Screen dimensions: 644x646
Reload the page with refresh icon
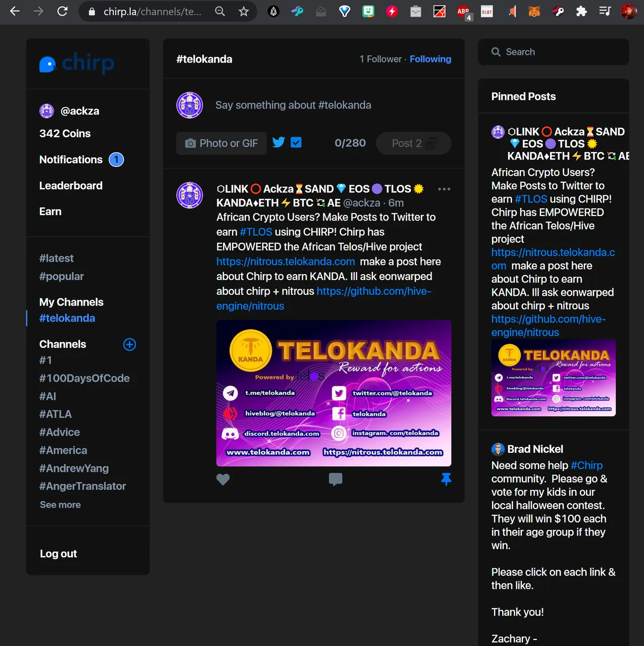(x=62, y=11)
